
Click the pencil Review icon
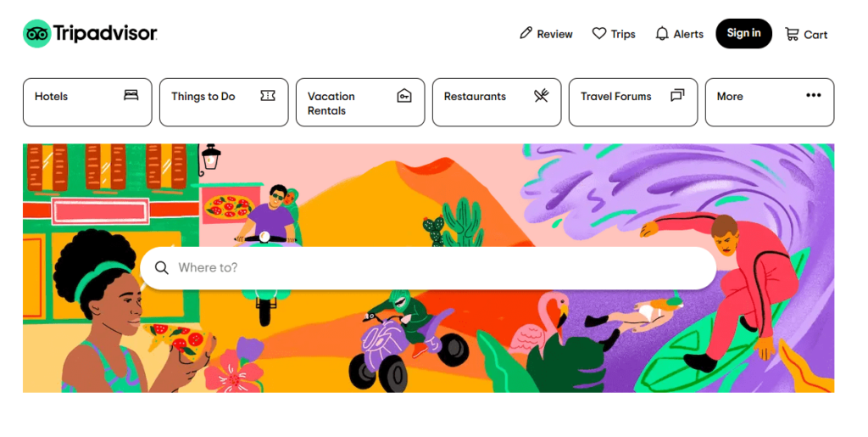click(x=526, y=33)
